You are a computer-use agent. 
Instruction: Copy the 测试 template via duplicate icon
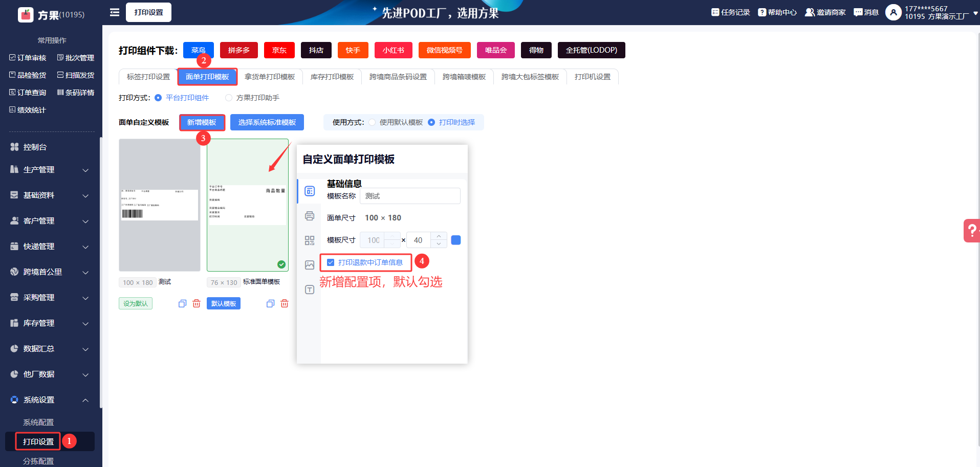tap(182, 304)
